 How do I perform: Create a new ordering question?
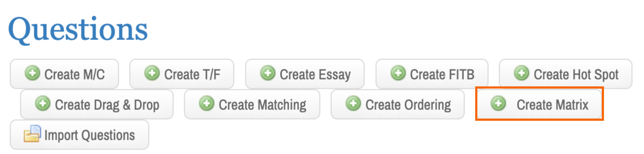coord(398,104)
